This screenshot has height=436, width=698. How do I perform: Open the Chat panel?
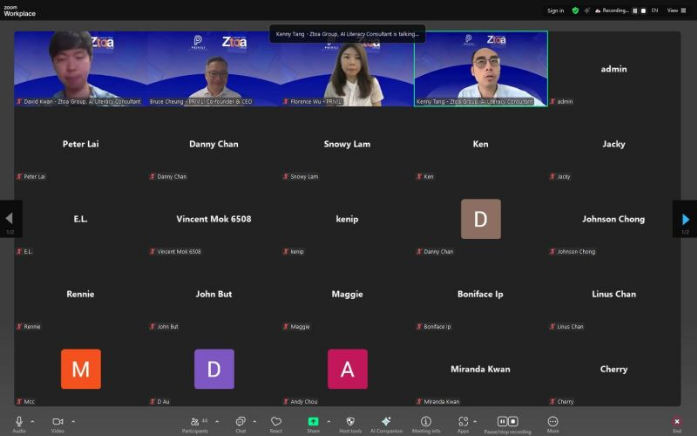pos(240,422)
